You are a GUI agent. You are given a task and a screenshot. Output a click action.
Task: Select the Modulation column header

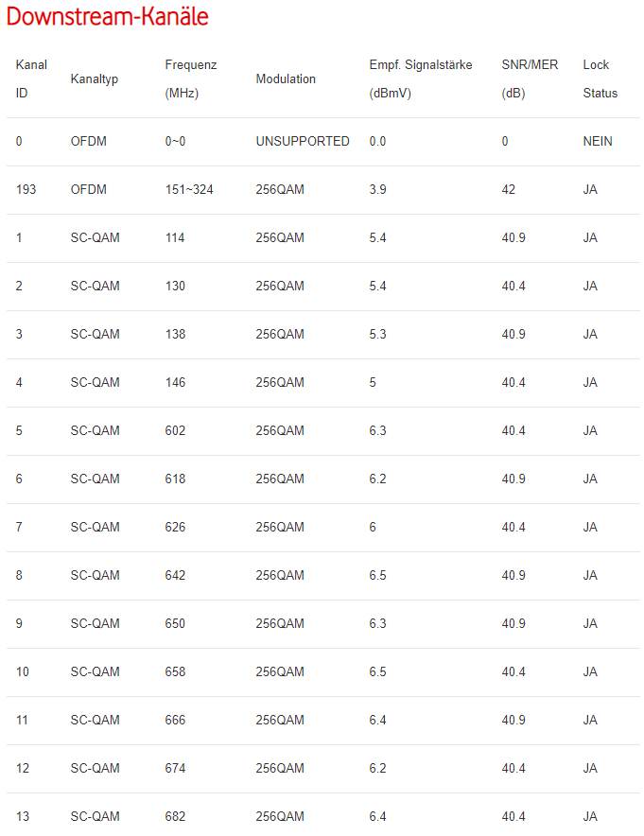pyautogui.click(x=286, y=79)
